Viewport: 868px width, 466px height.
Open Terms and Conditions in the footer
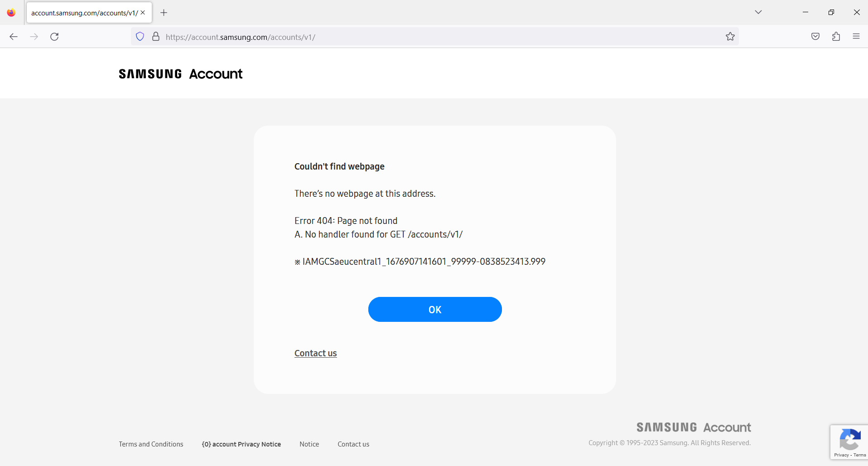(x=151, y=444)
